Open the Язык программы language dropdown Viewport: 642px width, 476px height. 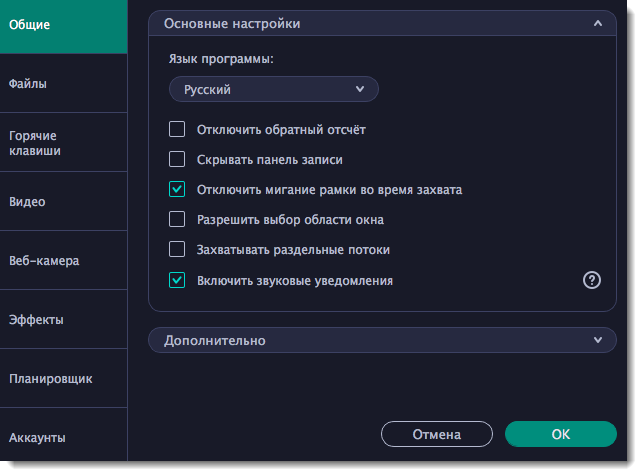pyautogui.click(x=274, y=90)
